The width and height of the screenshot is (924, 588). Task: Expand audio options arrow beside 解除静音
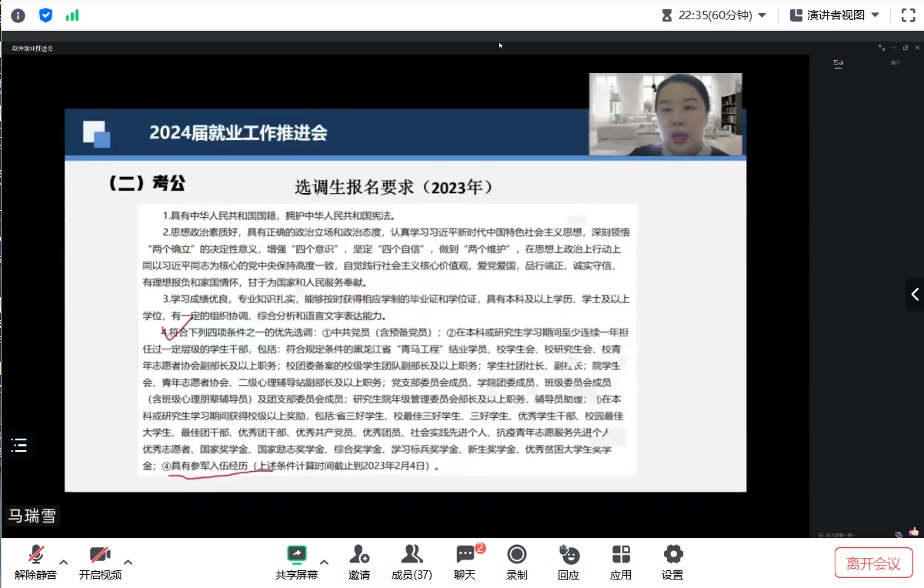point(64,562)
